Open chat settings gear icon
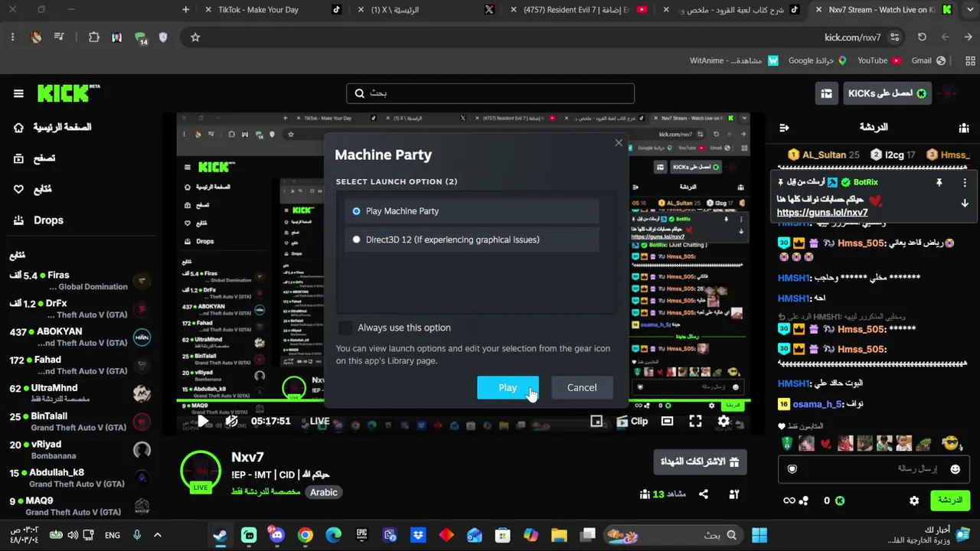Image resolution: width=980 pixels, height=551 pixels. coord(914,500)
